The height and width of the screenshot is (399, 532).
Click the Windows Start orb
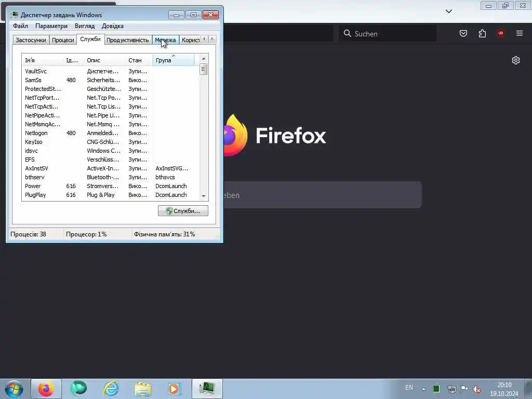click(14, 389)
